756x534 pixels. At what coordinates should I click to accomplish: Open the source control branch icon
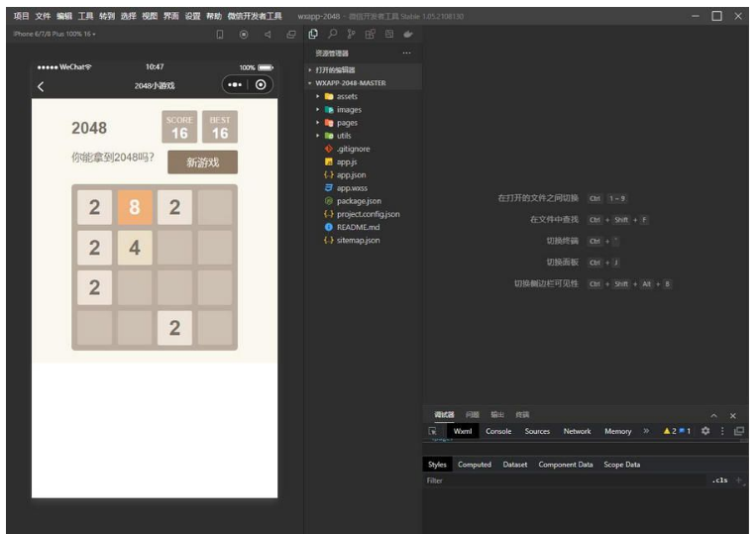(x=351, y=34)
